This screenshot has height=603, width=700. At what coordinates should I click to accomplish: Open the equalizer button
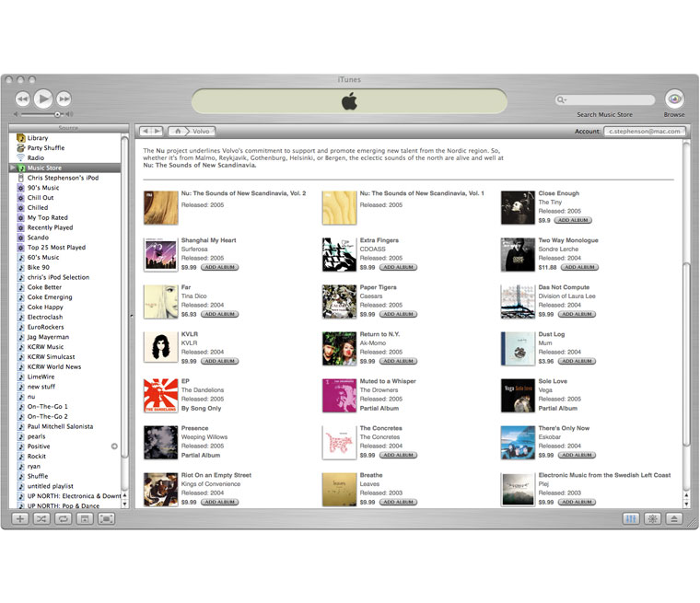(631, 518)
